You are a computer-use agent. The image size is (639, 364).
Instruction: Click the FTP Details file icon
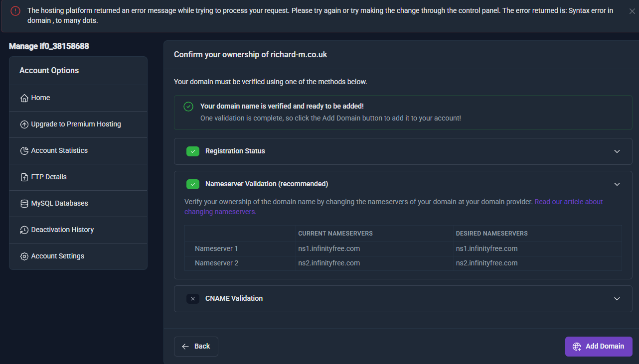point(24,177)
